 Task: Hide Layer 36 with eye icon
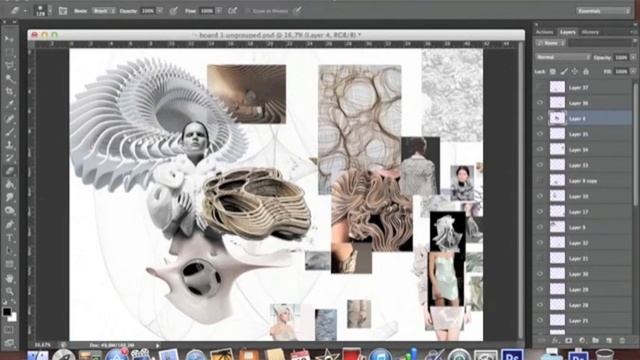coord(540,103)
